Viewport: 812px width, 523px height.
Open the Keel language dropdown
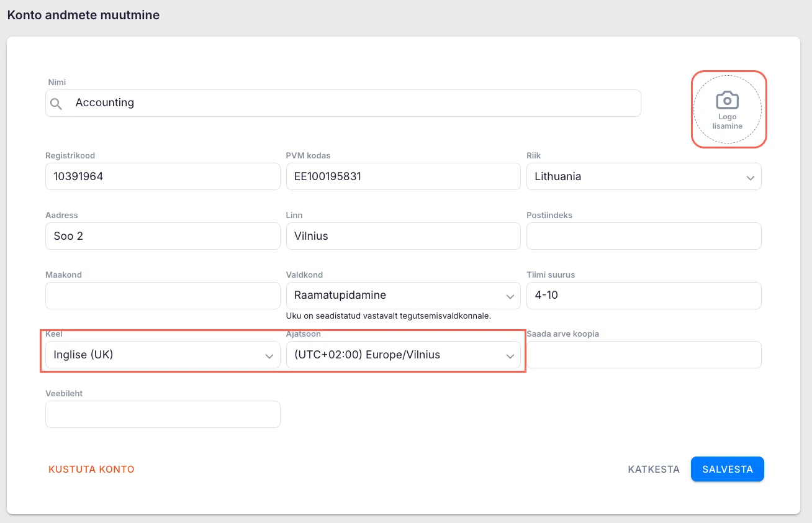pos(162,355)
